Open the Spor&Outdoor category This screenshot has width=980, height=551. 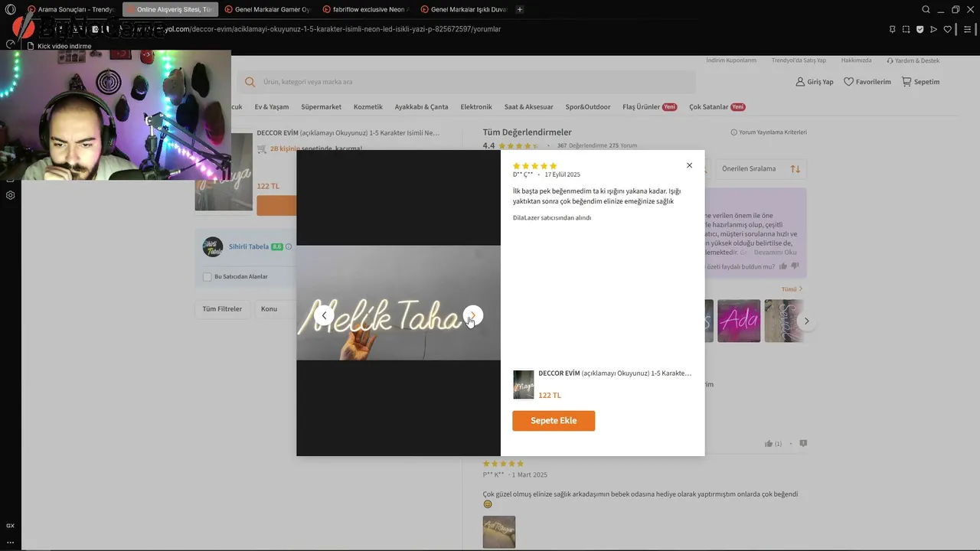coord(588,107)
